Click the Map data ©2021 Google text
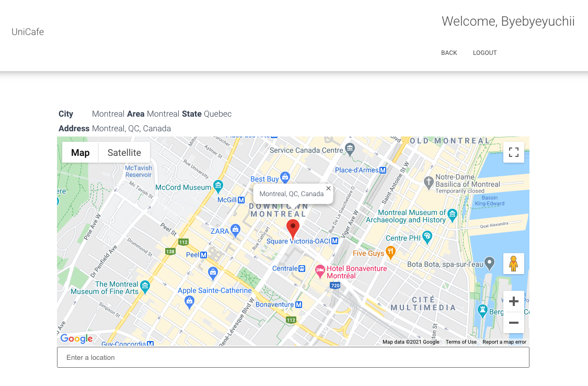Screen dimensions: 588x386 click(411, 342)
